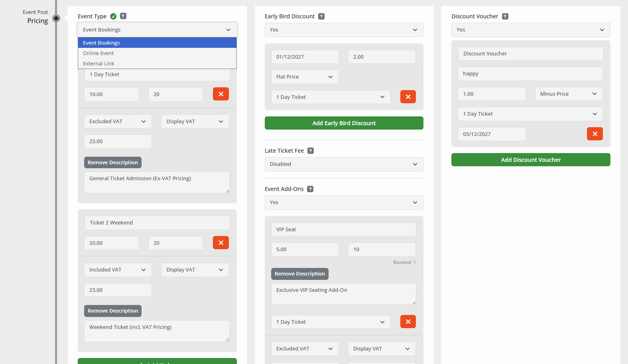Edit Ticket 2 Weekend price 20.00
Image resolution: width=628 pixels, height=364 pixels.
(x=112, y=243)
